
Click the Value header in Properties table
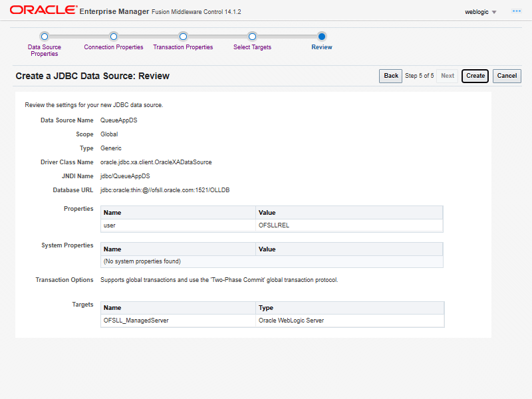point(348,213)
